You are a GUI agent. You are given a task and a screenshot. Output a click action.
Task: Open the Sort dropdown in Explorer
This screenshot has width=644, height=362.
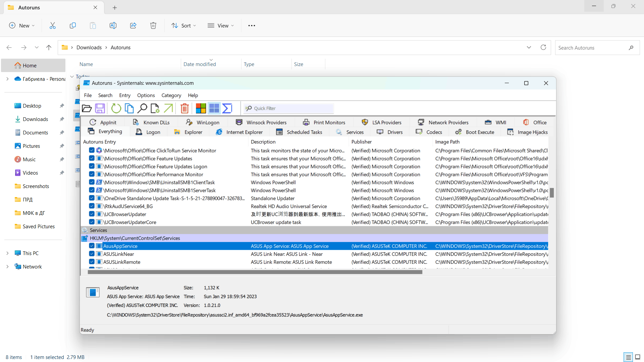point(184,25)
